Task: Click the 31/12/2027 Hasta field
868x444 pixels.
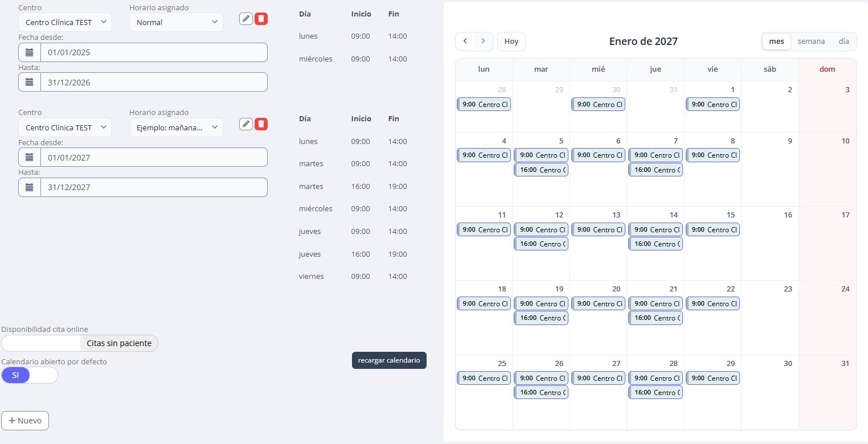Action: click(154, 187)
